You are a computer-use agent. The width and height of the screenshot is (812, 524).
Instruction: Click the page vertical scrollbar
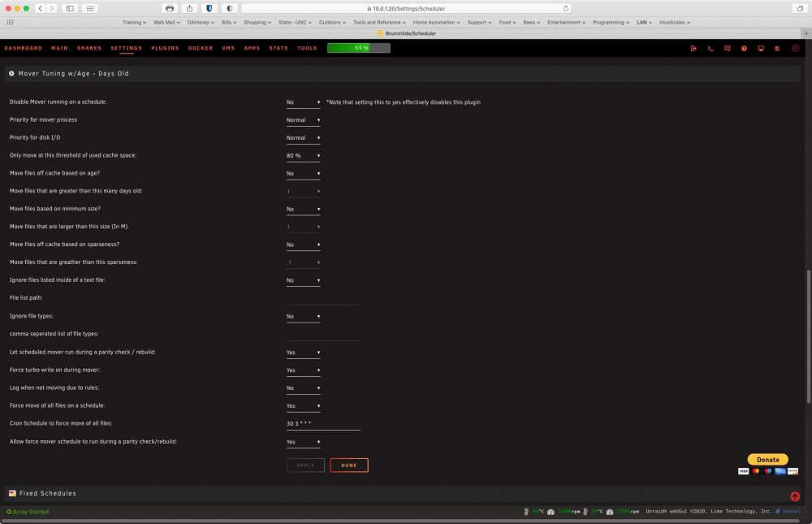809,336
